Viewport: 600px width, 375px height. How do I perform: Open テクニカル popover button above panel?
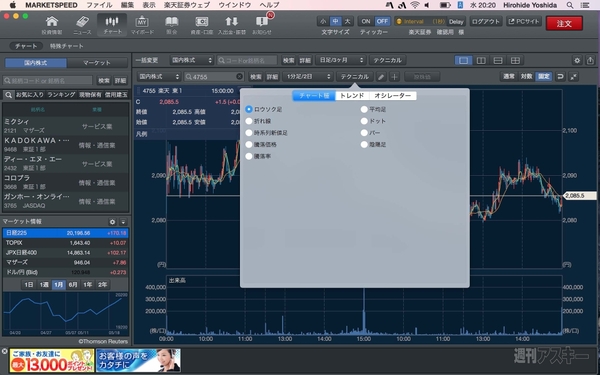point(355,77)
